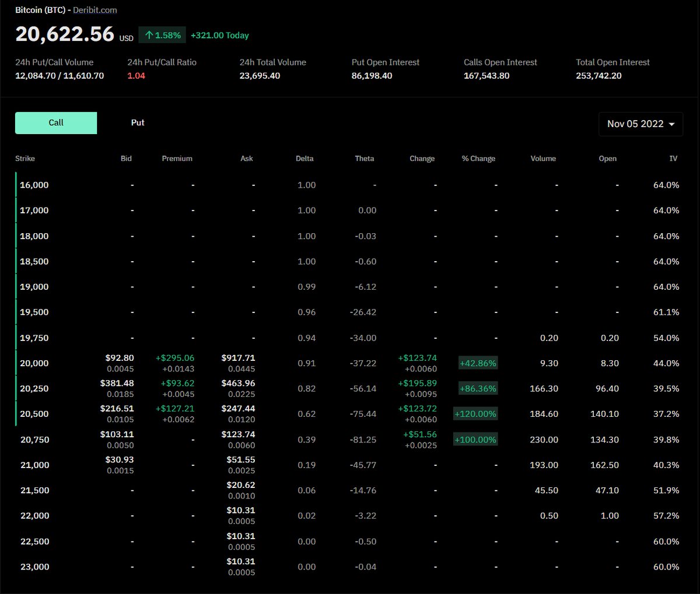Viewport: 700px width, 594px height.
Task: Select the 20,000 strike row
Action: click(33, 363)
